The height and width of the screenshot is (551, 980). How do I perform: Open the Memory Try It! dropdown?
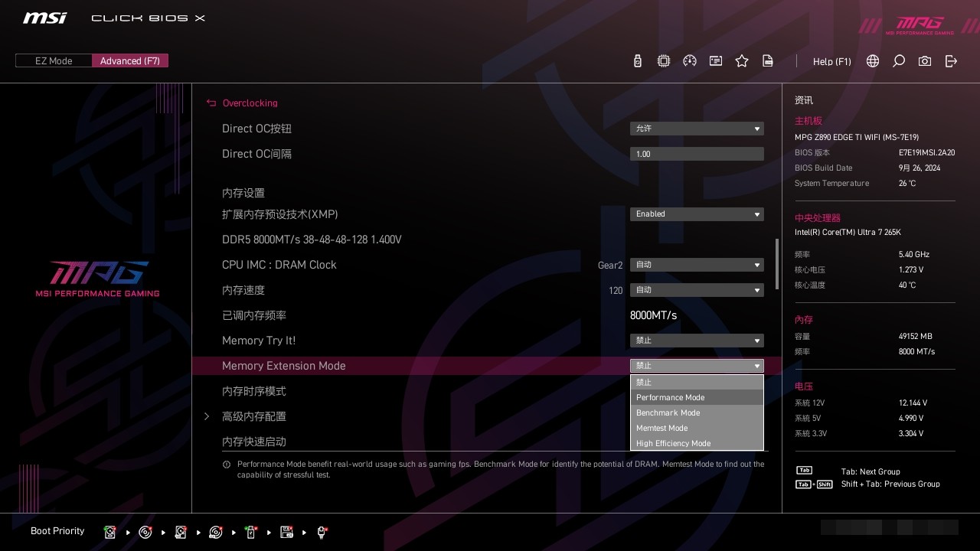point(697,341)
